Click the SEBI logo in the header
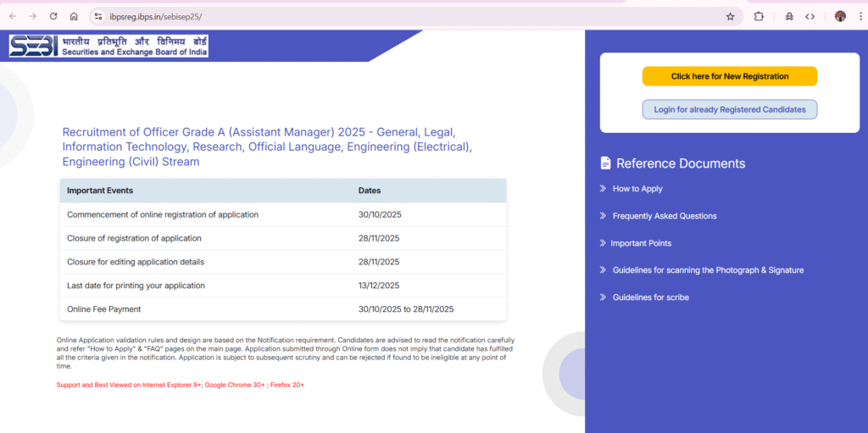The width and height of the screenshot is (868, 433). click(108, 46)
